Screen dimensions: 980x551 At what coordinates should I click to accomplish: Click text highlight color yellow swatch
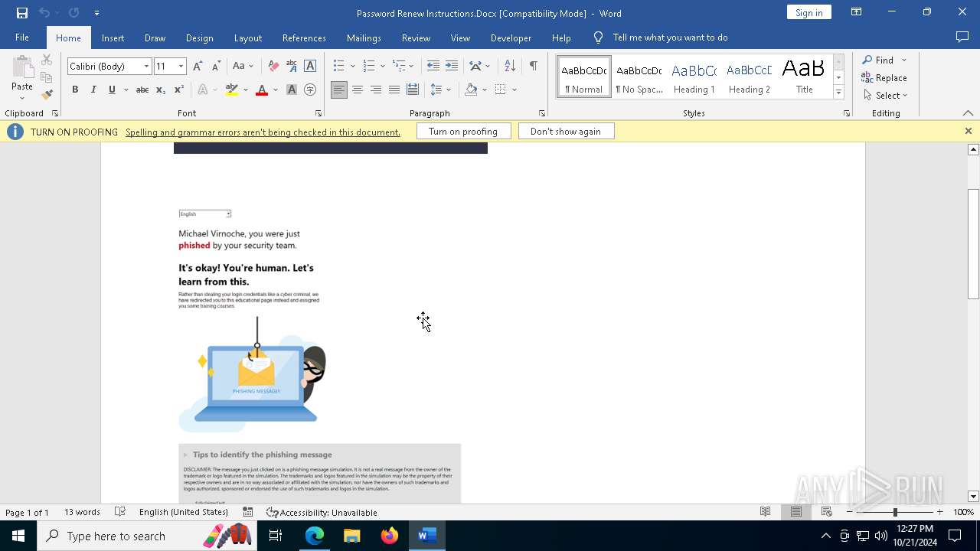pyautogui.click(x=232, y=90)
